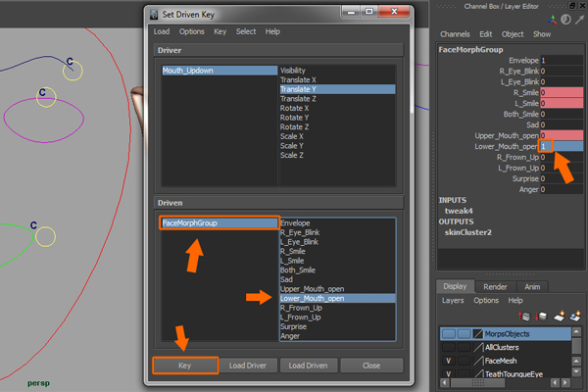The image size is (588, 392).
Task: Click the Set Driven Key window title icon
Action: [154, 15]
